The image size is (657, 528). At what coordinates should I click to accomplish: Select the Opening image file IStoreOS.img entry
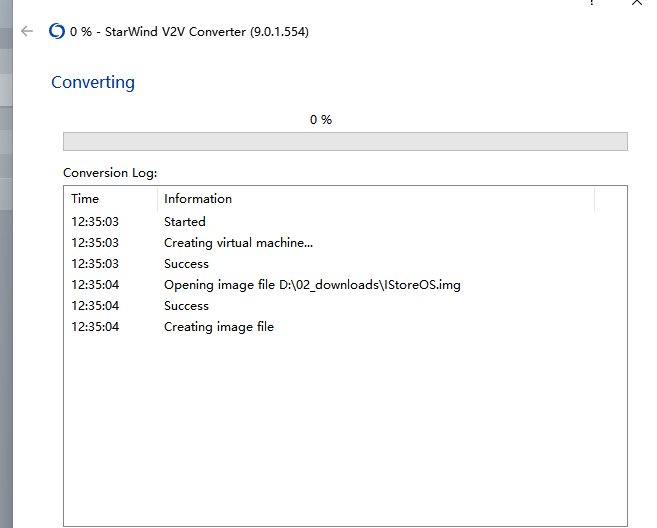pyautogui.click(x=312, y=285)
